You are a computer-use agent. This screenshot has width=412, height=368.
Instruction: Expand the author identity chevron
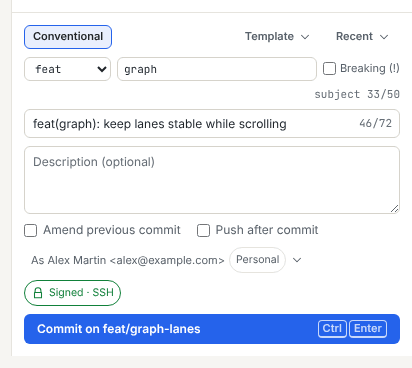297,260
